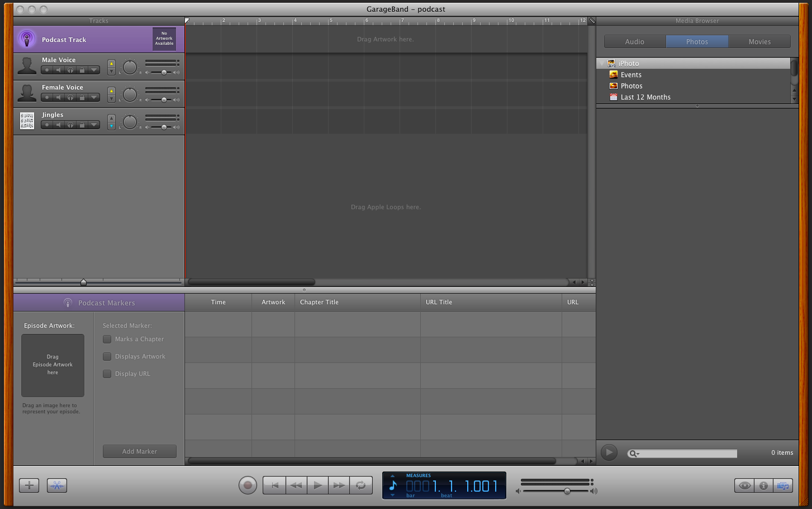Expand Female Voice track automation triangle
This screenshot has width=812, height=509.
pyautogui.click(x=94, y=97)
